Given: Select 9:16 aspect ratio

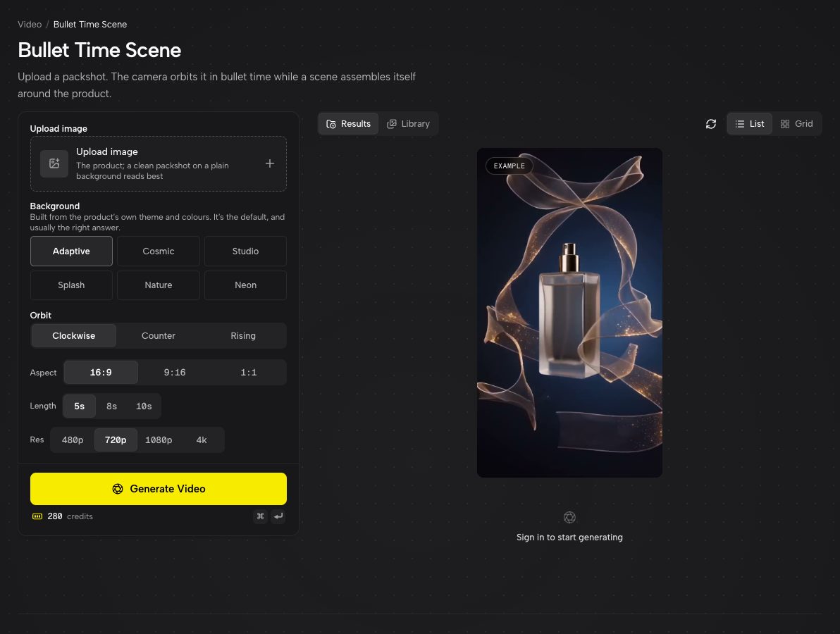Looking at the screenshot, I should [x=175, y=372].
